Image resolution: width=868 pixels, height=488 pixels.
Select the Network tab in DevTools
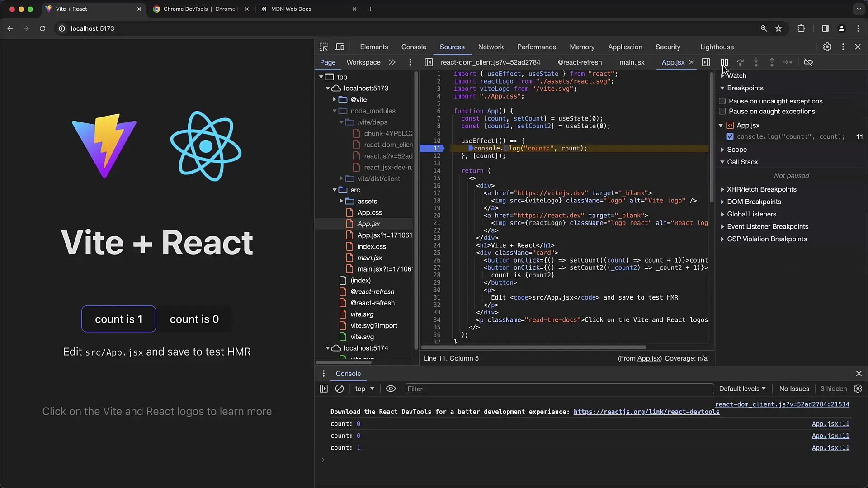click(490, 47)
